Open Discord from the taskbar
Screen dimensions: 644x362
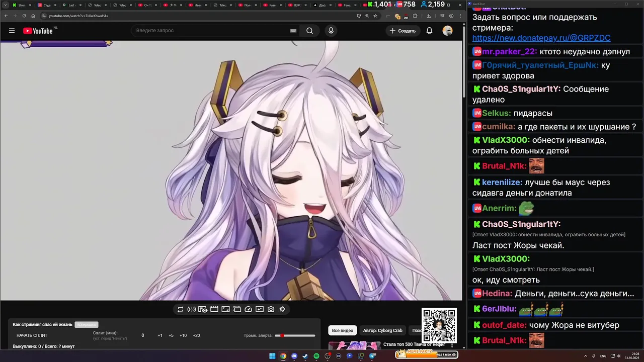coord(294,356)
